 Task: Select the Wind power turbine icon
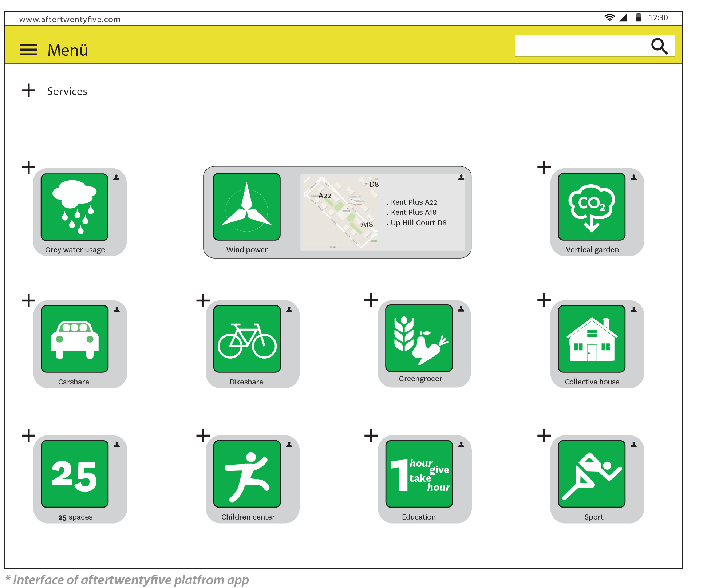click(x=246, y=206)
